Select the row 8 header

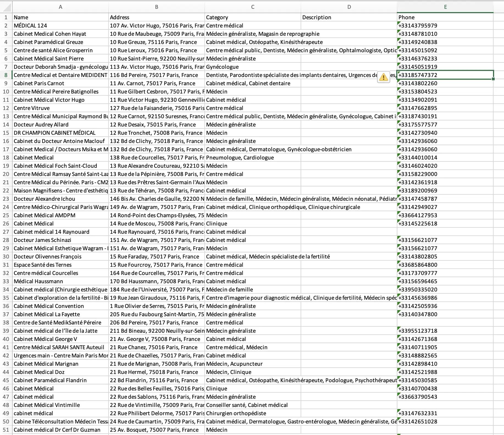pos(6,75)
